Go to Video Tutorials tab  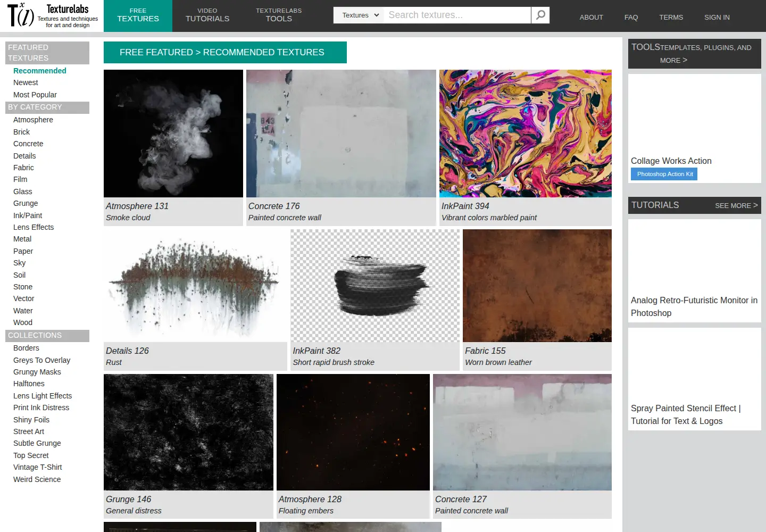(x=207, y=15)
